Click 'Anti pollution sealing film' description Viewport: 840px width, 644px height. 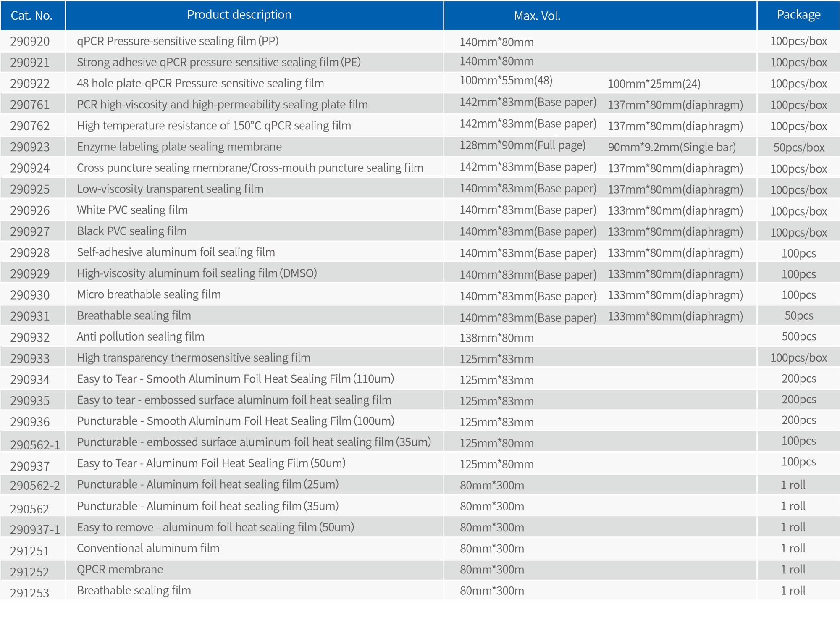(x=141, y=336)
